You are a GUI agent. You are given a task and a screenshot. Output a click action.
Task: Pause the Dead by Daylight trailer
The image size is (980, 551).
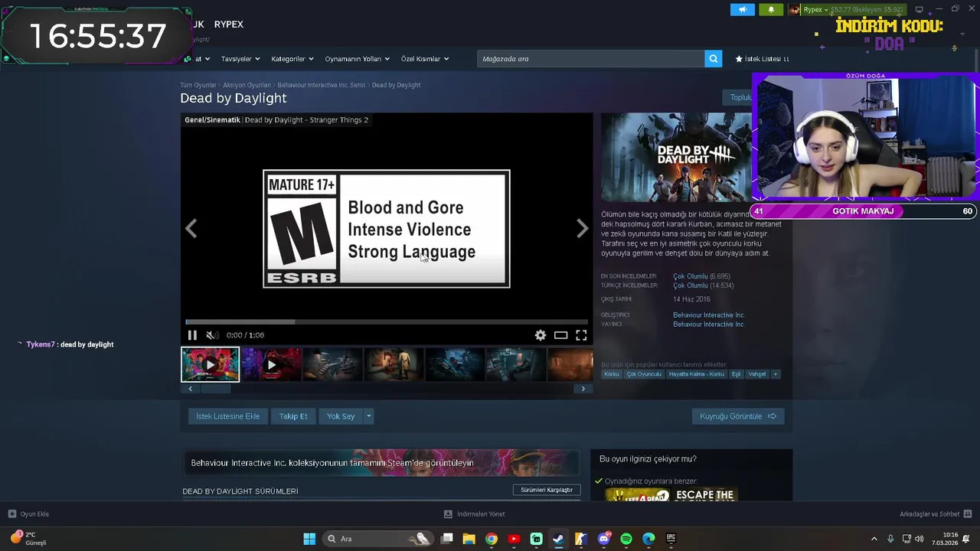(192, 335)
